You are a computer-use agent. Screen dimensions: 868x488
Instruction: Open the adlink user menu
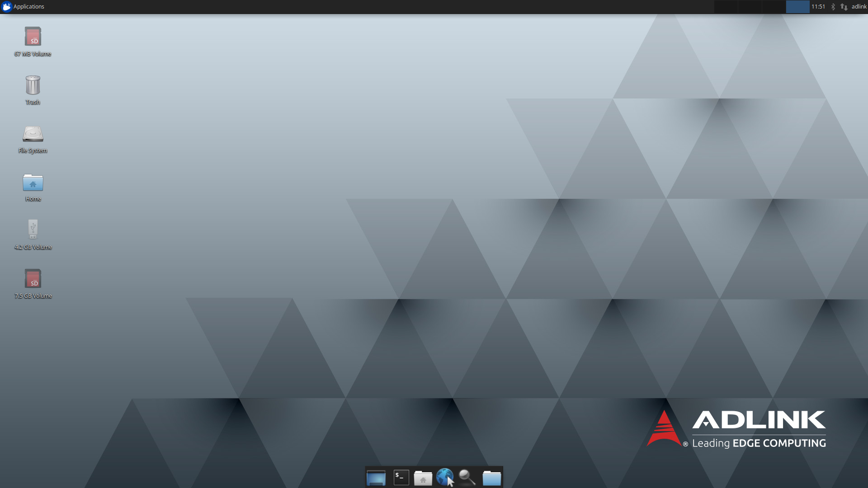click(859, 7)
